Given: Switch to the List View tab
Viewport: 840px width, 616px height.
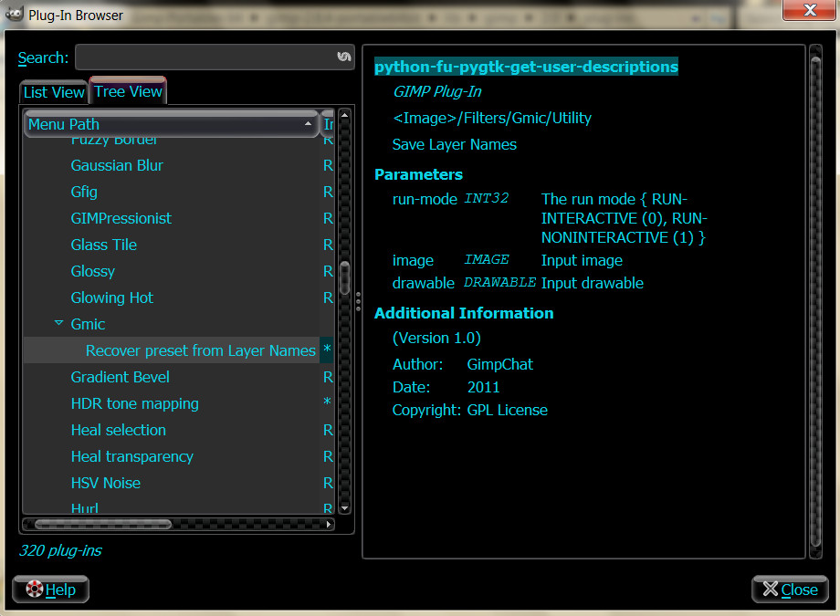Looking at the screenshot, I should point(54,92).
